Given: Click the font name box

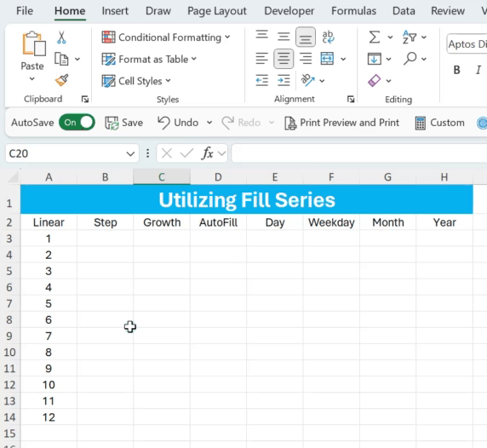Looking at the screenshot, I should [467, 44].
